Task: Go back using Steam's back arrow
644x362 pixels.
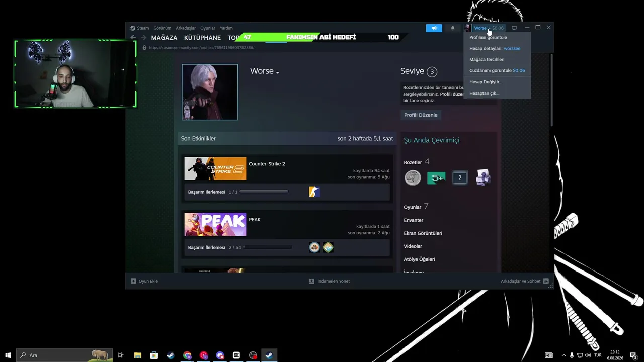Action: [x=133, y=37]
